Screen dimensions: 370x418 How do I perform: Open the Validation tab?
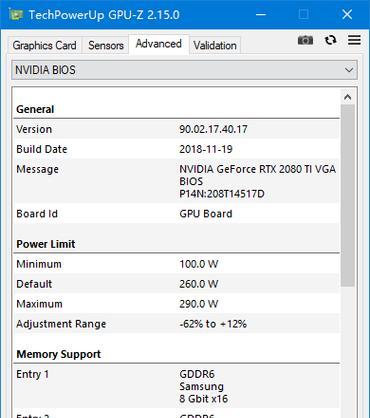(215, 45)
